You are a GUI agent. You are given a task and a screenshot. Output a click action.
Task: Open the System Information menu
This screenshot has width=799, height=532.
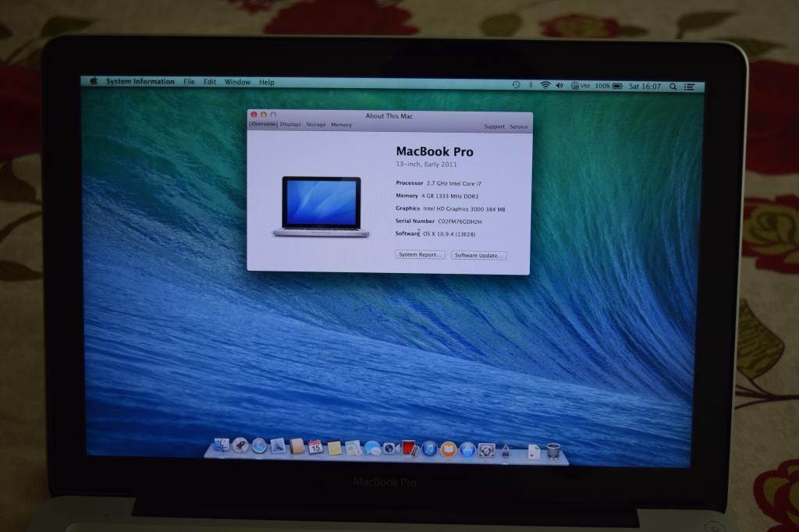point(139,81)
